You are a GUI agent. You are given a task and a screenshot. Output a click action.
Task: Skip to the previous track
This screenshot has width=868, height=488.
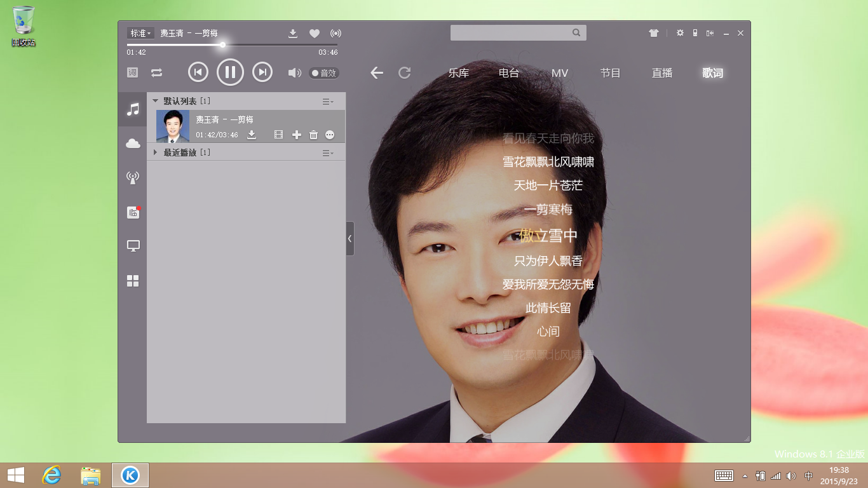[x=198, y=72]
